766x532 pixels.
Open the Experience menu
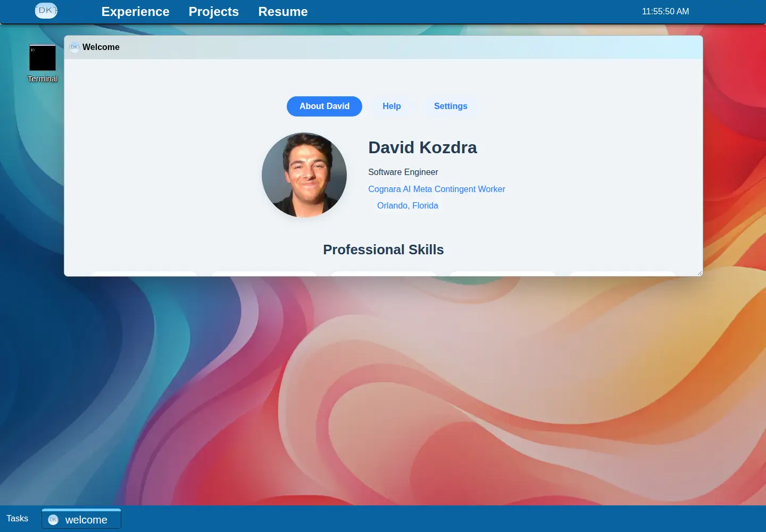point(135,12)
